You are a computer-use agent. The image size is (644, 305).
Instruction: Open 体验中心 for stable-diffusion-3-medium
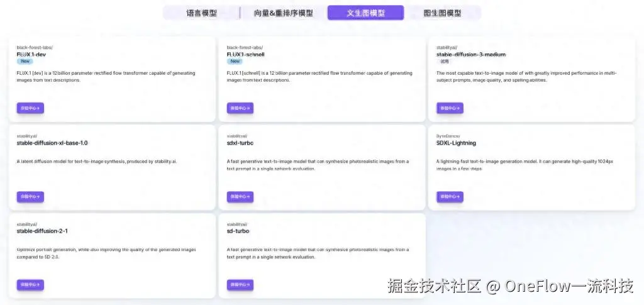click(450, 108)
